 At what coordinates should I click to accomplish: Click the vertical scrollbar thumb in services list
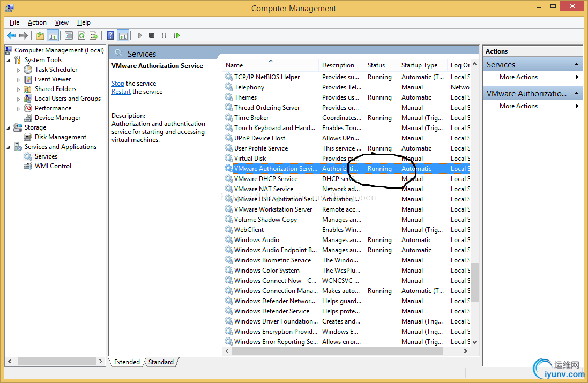pyautogui.click(x=474, y=282)
